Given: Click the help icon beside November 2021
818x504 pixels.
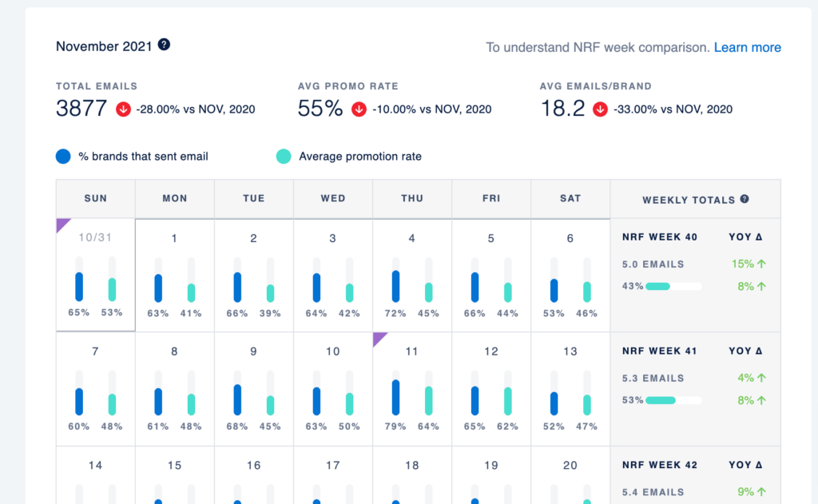Looking at the screenshot, I should [164, 45].
